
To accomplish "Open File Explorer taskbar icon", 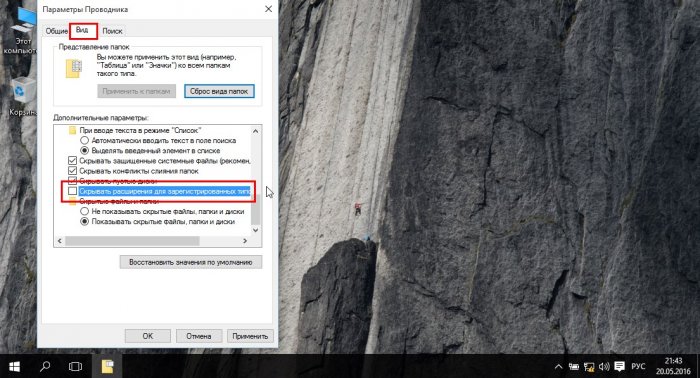I will tap(107, 366).
